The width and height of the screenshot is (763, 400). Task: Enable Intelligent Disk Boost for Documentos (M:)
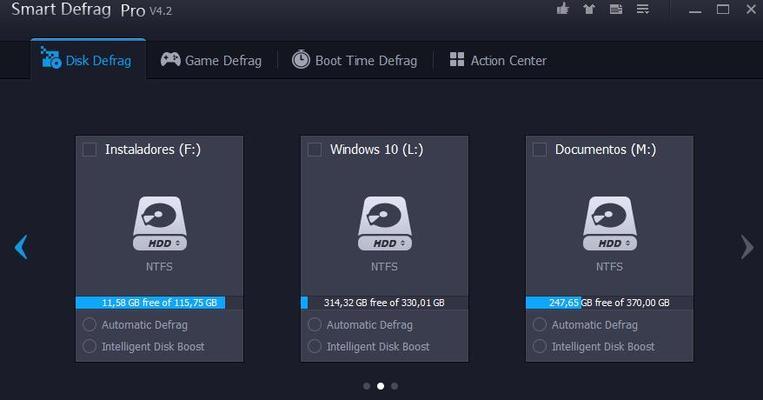pyautogui.click(x=539, y=346)
